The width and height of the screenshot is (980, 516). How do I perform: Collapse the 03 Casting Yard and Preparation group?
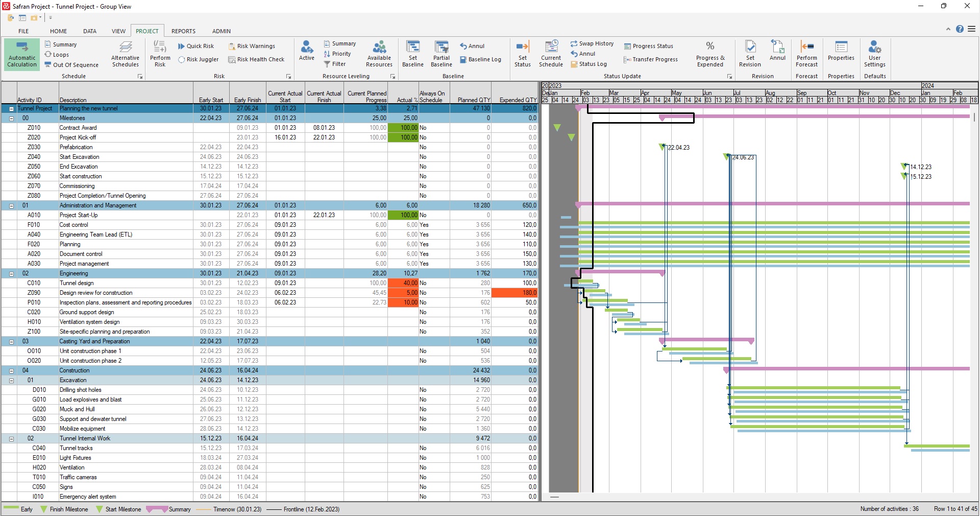[x=11, y=342]
